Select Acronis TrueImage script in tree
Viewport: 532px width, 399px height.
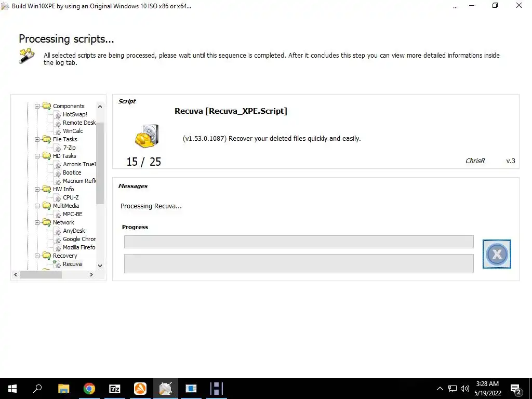click(x=79, y=164)
